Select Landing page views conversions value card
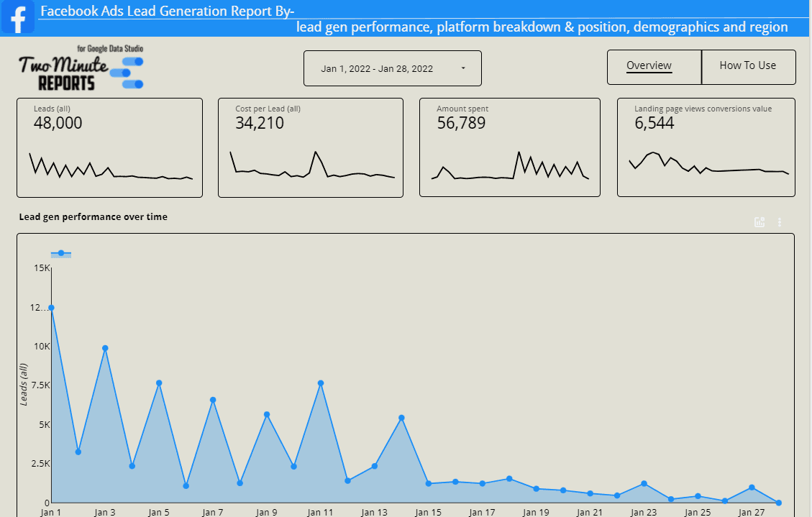This screenshot has width=812, height=517. click(x=706, y=147)
